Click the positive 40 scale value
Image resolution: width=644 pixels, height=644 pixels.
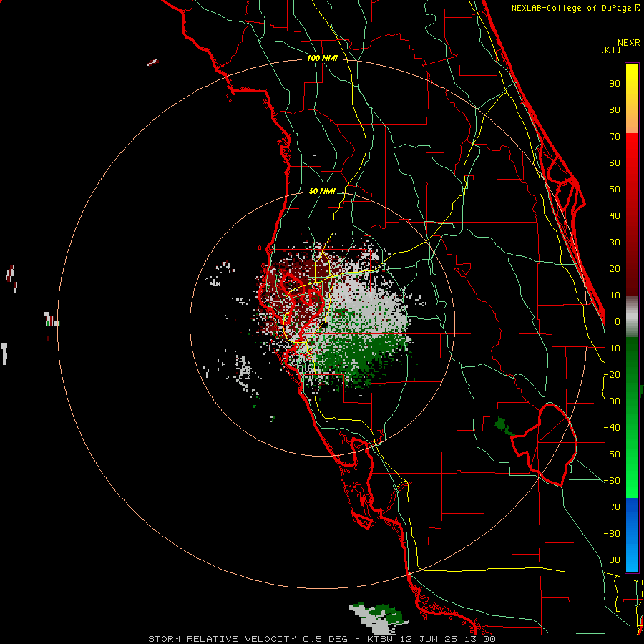[615, 215]
